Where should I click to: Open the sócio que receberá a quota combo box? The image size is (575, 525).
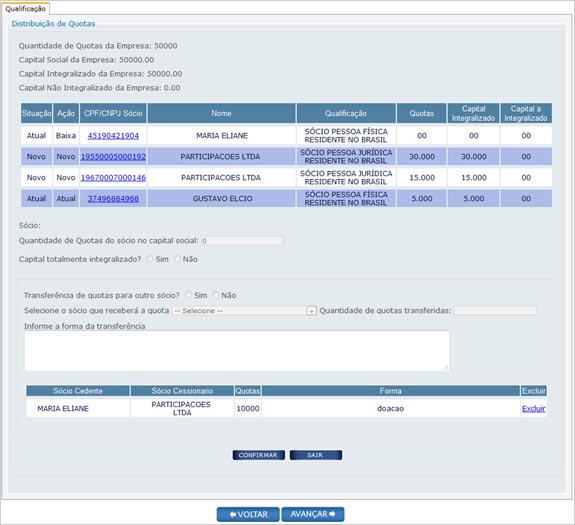pyautogui.click(x=244, y=311)
